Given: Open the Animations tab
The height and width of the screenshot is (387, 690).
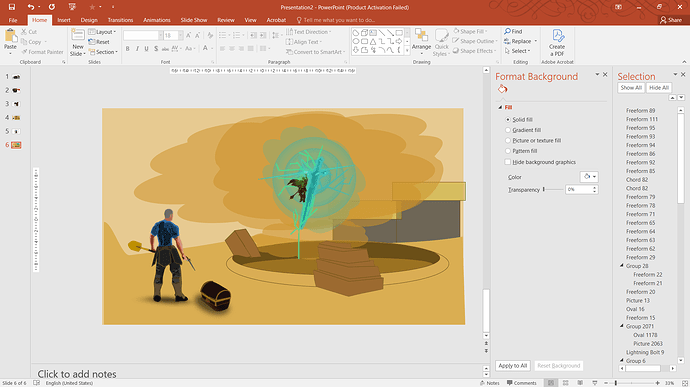Looking at the screenshot, I should click(157, 20).
